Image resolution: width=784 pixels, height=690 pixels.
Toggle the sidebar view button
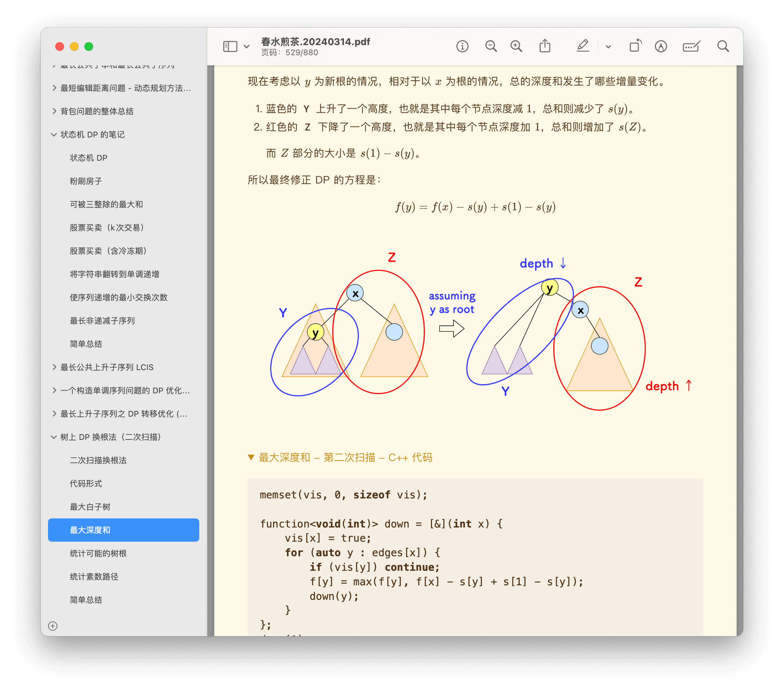point(230,47)
